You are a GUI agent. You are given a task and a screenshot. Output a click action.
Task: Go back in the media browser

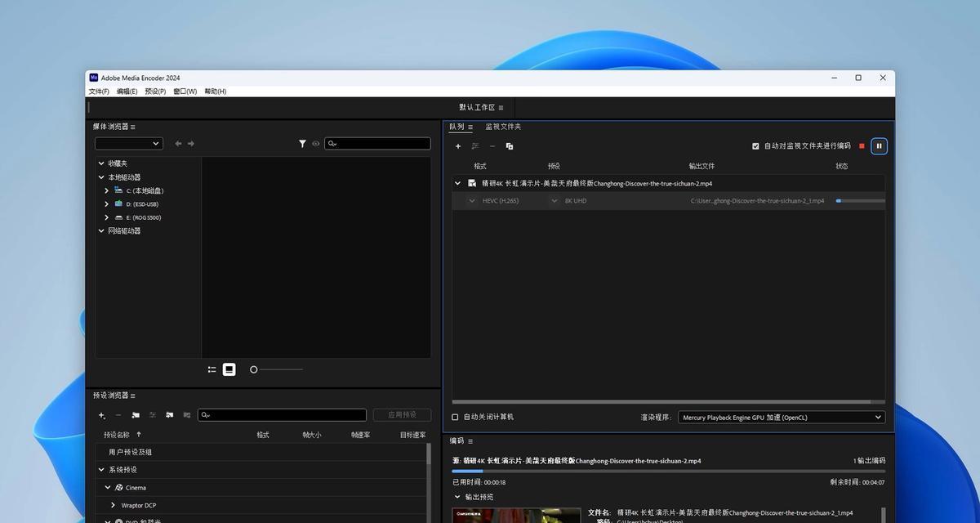click(x=178, y=144)
